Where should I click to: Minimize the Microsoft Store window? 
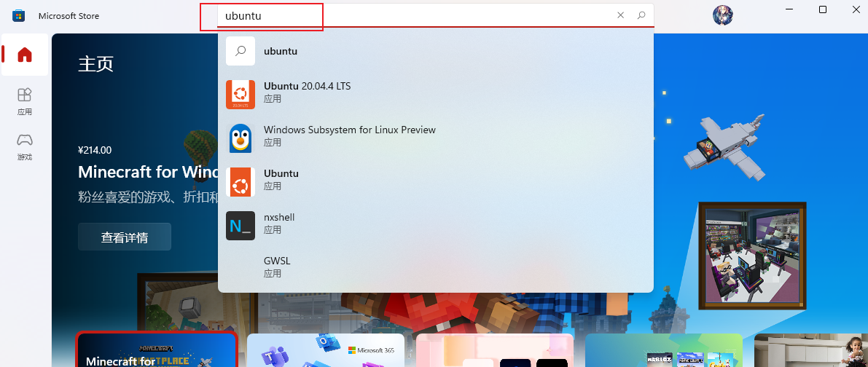click(x=789, y=10)
